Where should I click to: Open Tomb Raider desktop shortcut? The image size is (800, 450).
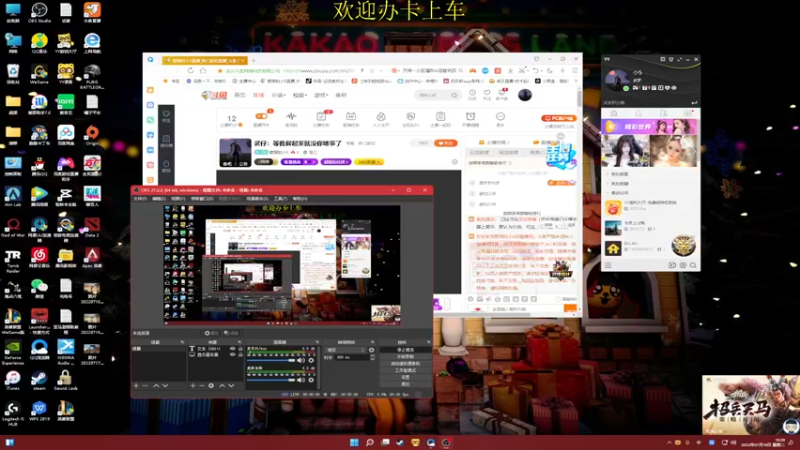pyautogui.click(x=13, y=261)
